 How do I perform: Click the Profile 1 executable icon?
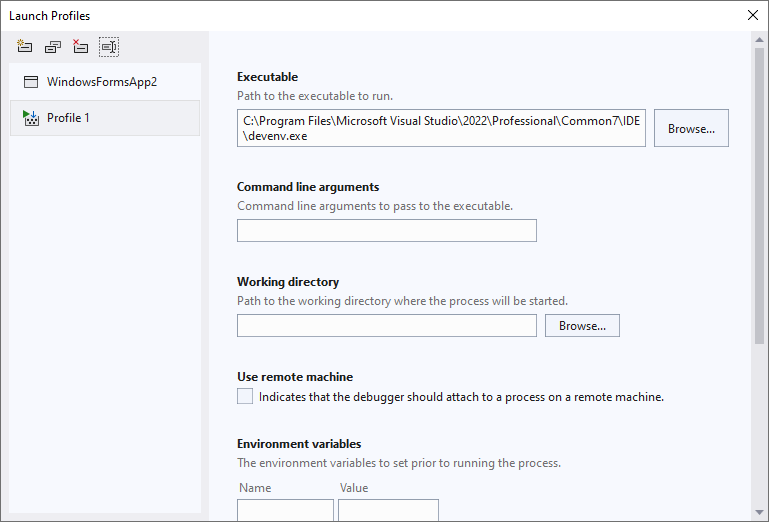coord(31,118)
